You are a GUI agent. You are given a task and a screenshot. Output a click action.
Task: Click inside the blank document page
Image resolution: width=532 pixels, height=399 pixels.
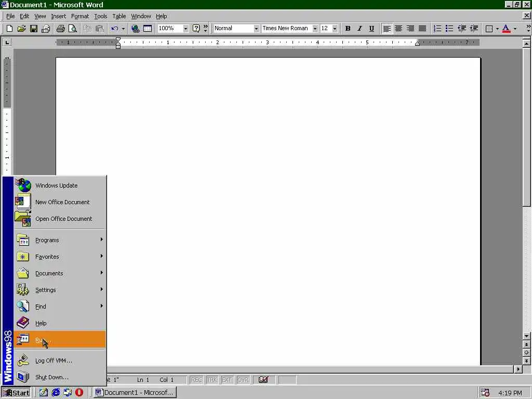(x=268, y=211)
